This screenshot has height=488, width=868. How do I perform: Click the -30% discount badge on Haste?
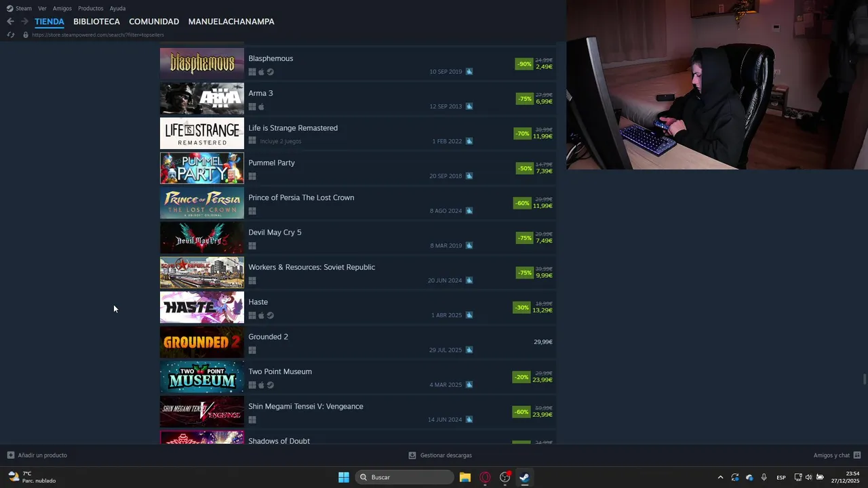[521, 308]
